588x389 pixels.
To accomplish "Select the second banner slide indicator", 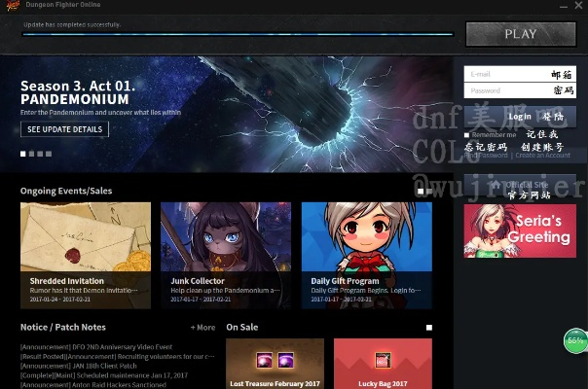I will (31, 154).
